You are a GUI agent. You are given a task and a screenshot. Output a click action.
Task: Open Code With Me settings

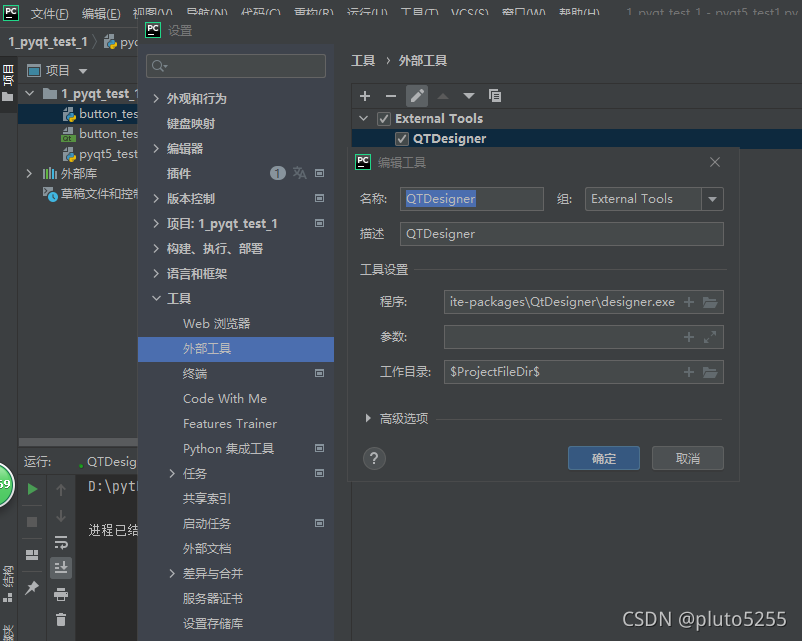(x=225, y=399)
